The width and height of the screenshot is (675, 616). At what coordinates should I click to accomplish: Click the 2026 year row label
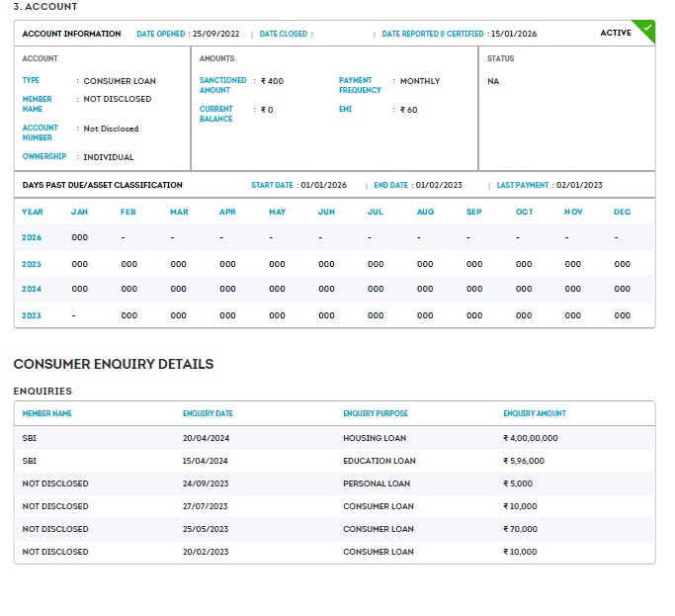[x=33, y=237]
